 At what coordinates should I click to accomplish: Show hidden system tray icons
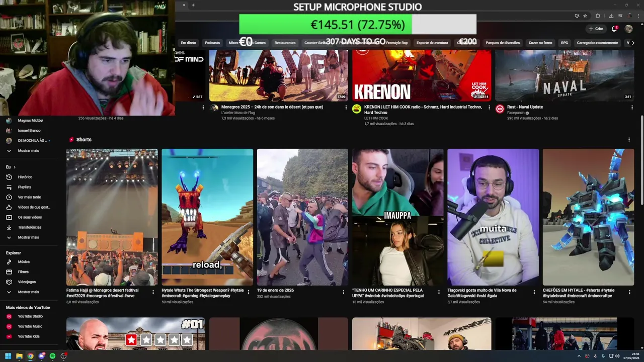click(579, 356)
